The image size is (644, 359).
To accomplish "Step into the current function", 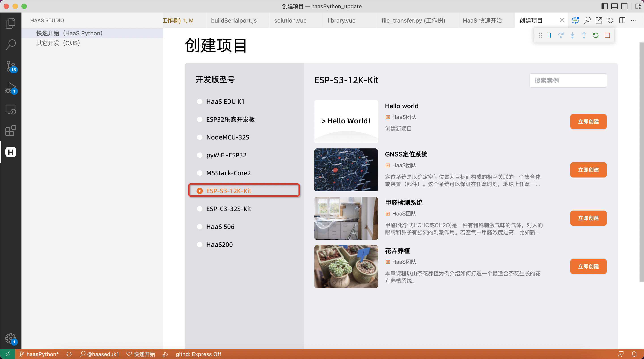I will 572,35.
